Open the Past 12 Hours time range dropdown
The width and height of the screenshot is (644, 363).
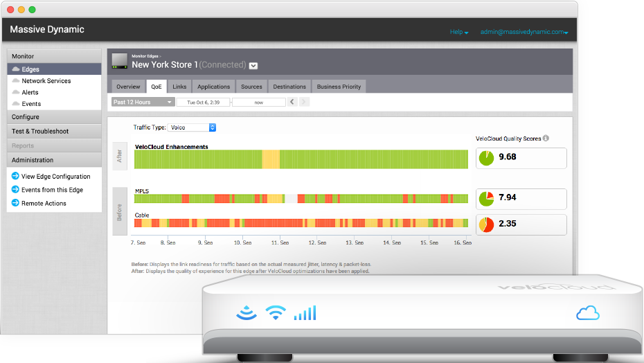[x=143, y=102]
